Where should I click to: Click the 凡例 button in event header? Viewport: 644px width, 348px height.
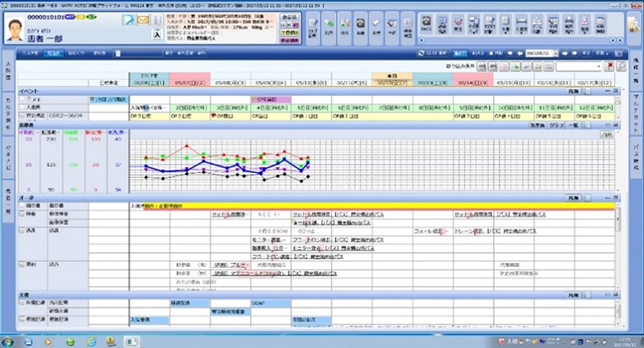point(572,90)
